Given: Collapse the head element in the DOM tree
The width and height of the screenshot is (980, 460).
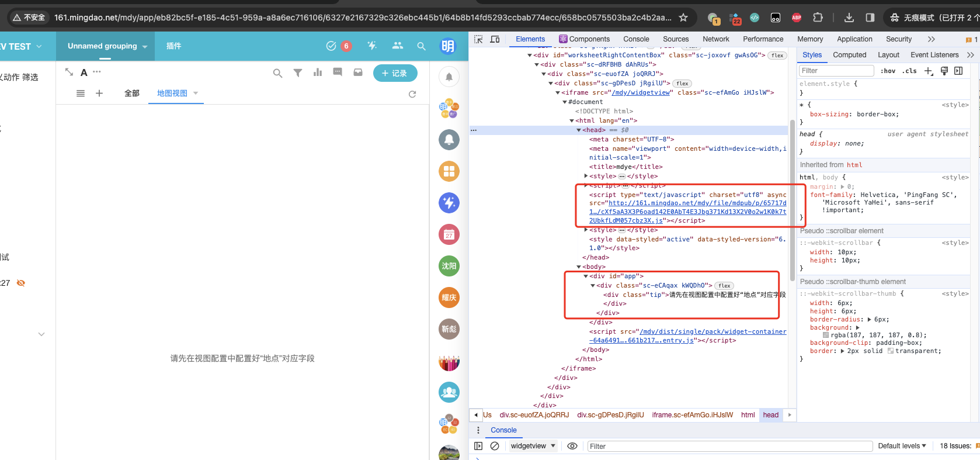Looking at the screenshot, I should 579,130.
